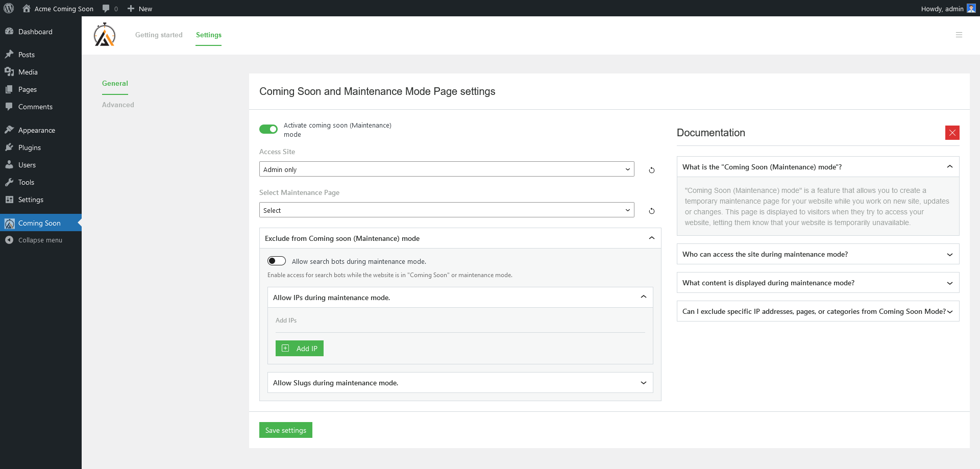Select the Settings tab in plugin header
The height and width of the screenshot is (469, 980).
tap(209, 35)
